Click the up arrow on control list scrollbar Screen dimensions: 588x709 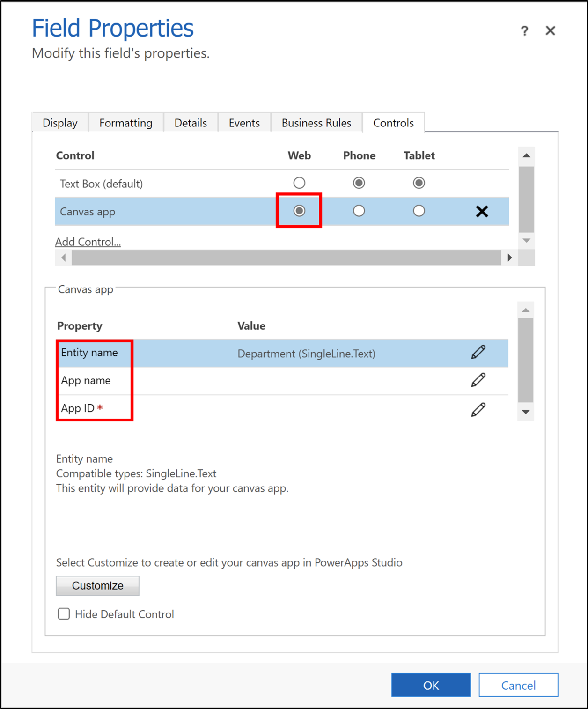pyautogui.click(x=527, y=155)
